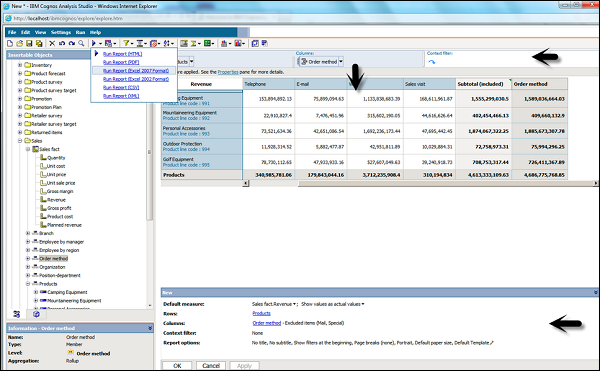Image resolution: width=600 pixels, height=371 pixels.
Task: Open the File menu
Action: [12, 33]
